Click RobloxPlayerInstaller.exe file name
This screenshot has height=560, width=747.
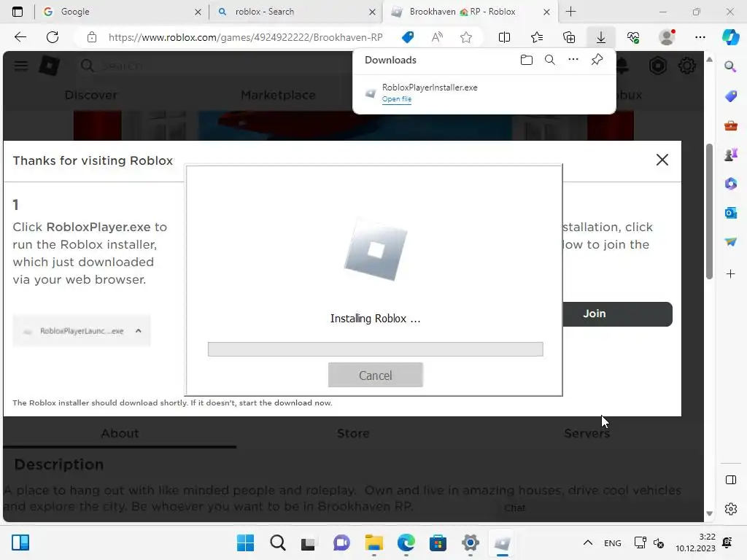430,87
